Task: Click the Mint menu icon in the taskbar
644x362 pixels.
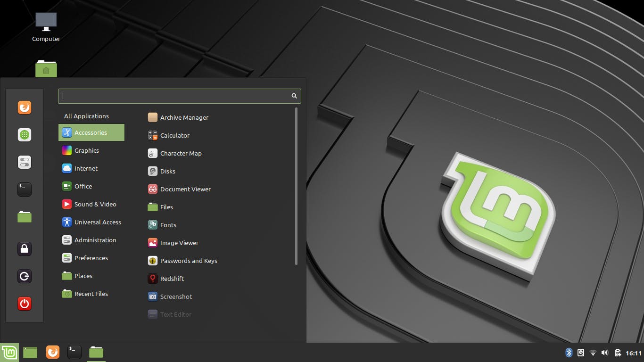Action: (x=9, y=352)
